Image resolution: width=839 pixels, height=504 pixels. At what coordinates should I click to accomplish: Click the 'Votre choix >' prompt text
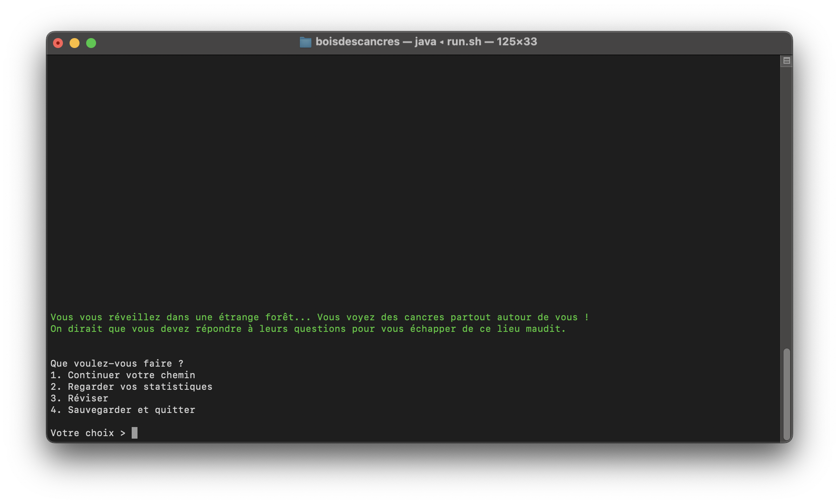coord(88,433)
